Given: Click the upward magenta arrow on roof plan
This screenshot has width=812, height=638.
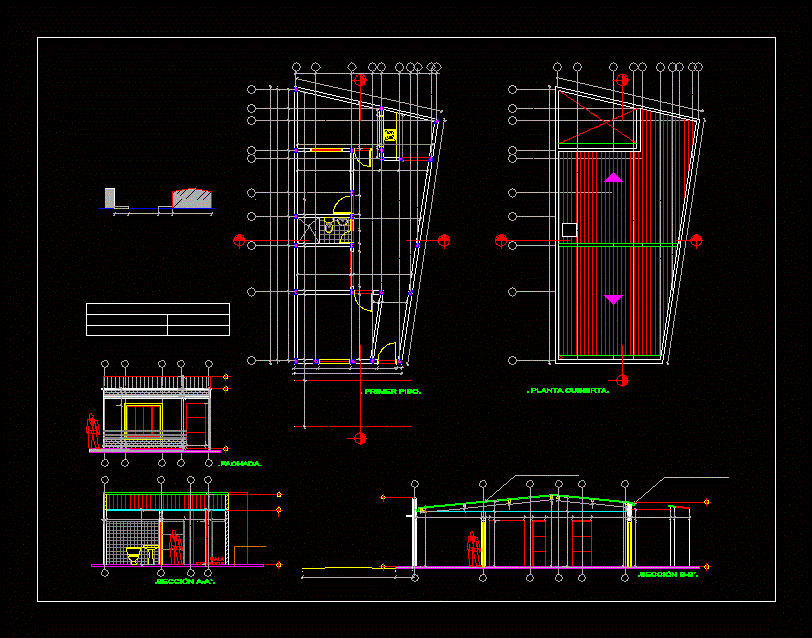Looking at the screenshot, I should (x=614, y=177).
